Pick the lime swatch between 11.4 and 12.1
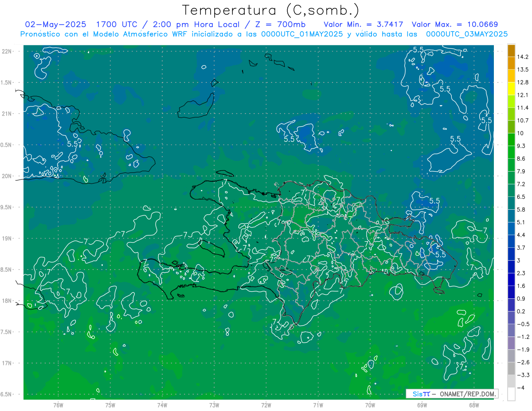The height and width of the screenshot is (411, 532). [x=511, y=102]
